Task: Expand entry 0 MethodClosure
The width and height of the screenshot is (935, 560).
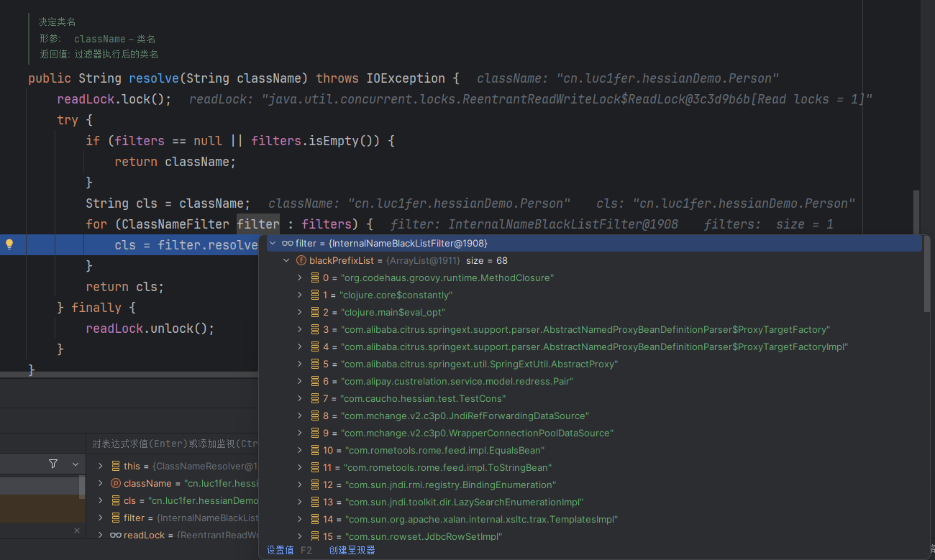Action: [301, 277]
